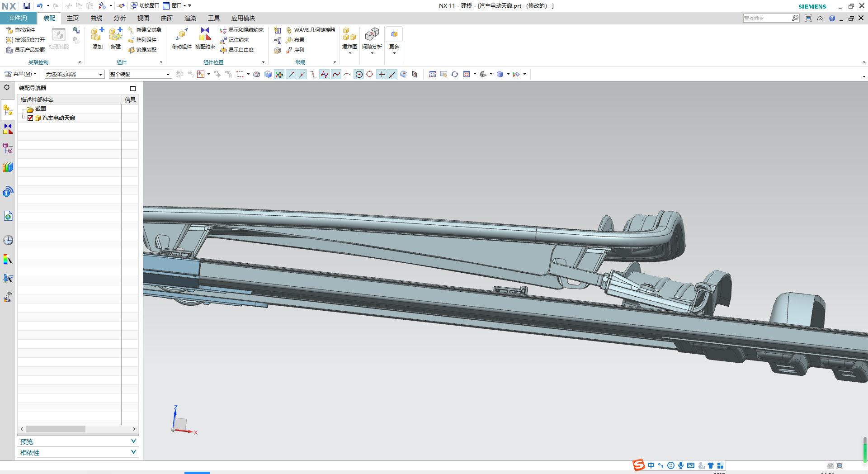Screen dimensions: 868x474
Task: Uncheck the 汽车电动天窗 component checkbox
Action: pyautogui.click(x=30, y=118)
